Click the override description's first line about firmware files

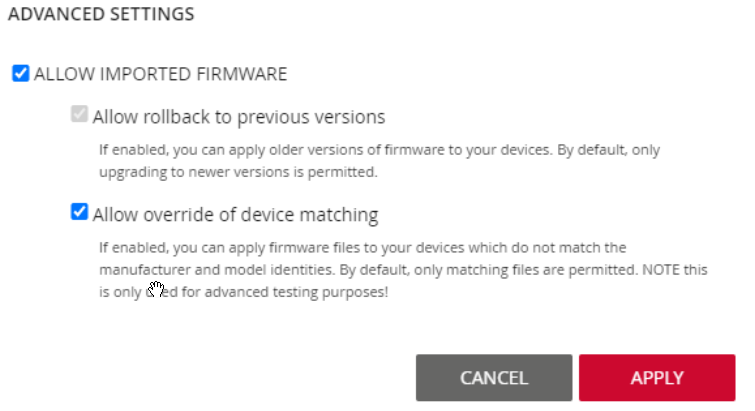pyautogui.click(x=363, y=248)
